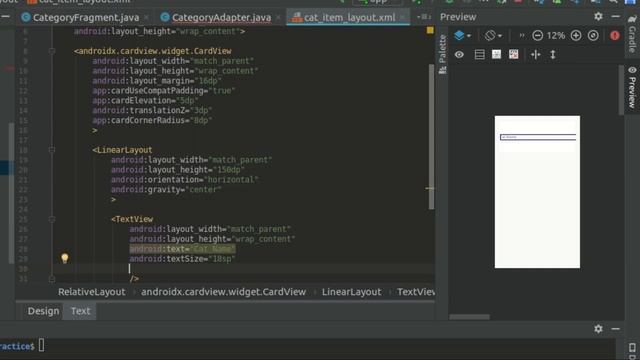This screenshot has width=640, height=360.
Task: Collapse the CardView tag fold marker
Action: coord(52,51)
